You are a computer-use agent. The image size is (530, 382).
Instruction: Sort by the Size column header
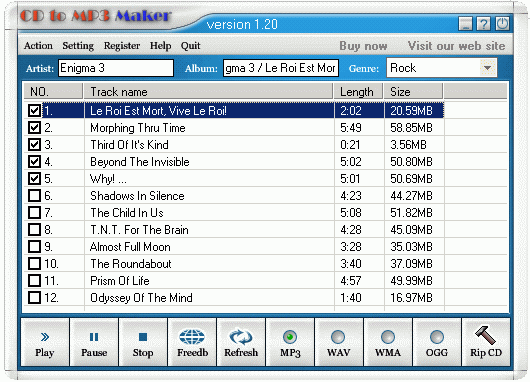click(x=413, y=92)
